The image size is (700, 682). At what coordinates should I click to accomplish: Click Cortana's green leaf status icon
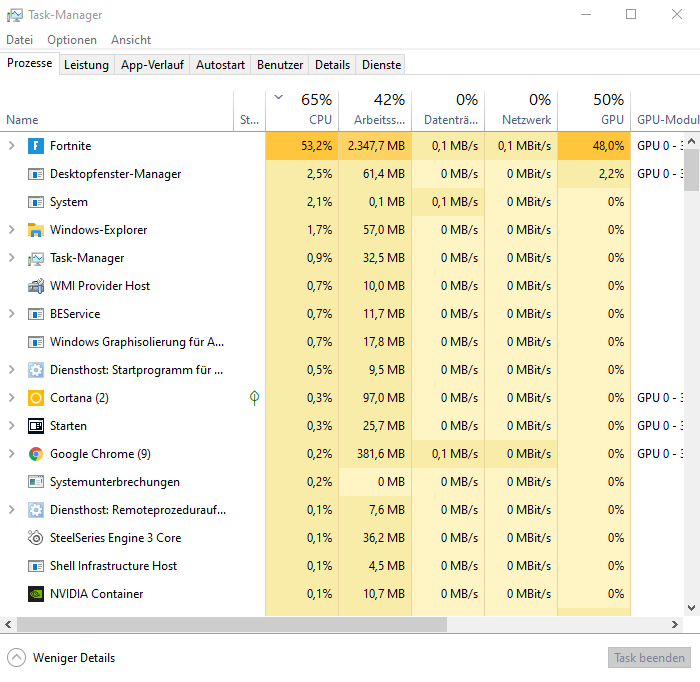pyautogui.click(x=254, y=398)
